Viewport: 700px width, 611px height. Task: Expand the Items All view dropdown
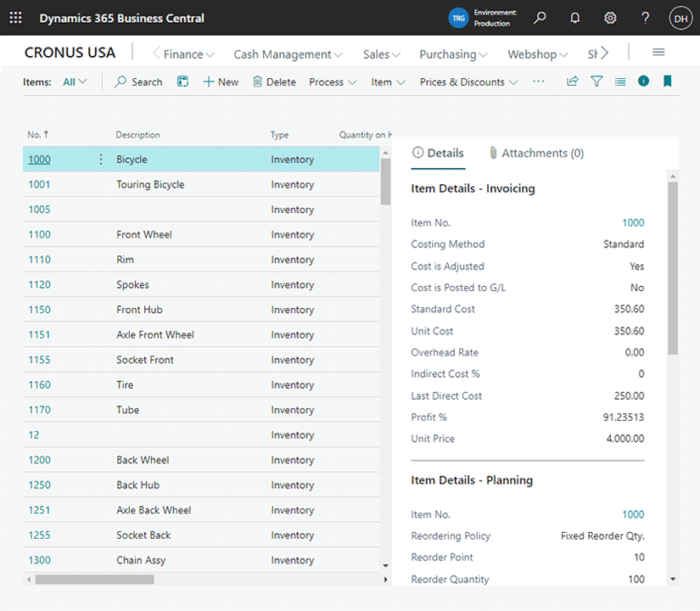click(75, 81)
